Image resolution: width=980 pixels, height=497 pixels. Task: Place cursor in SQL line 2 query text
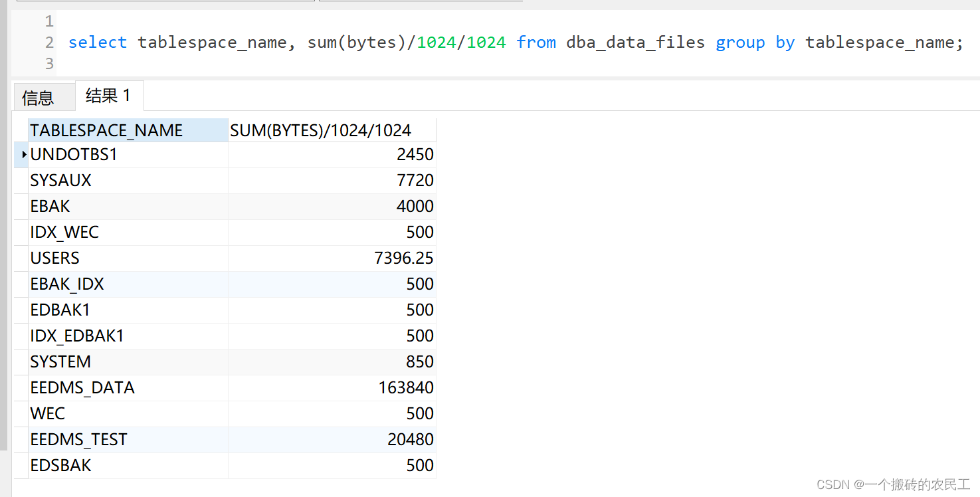coord(516,43)
